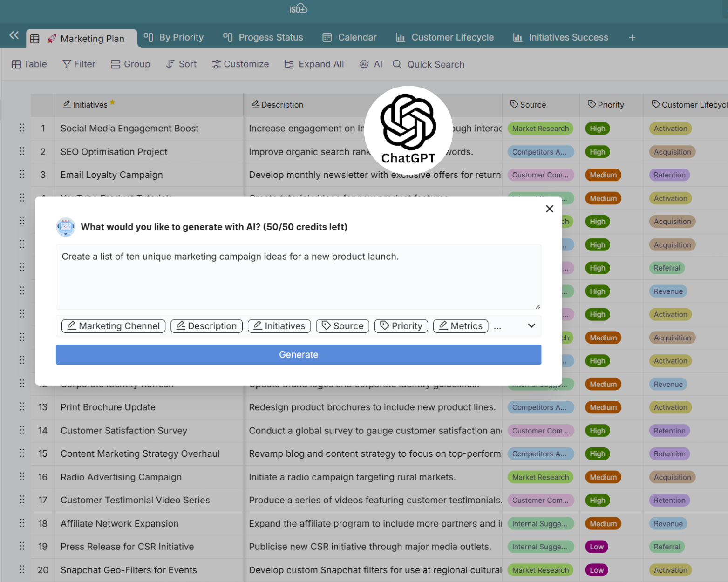The height and width of the screenshot is (582, 728).
Task: Select 'Press Release for CSR Initiative' cell
Action: (149, 547)
